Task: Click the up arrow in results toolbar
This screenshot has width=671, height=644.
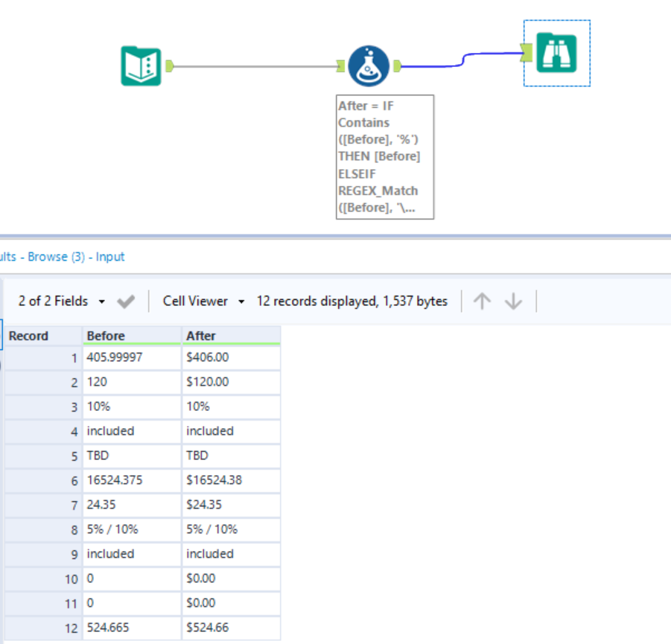Action: point(483,302)
